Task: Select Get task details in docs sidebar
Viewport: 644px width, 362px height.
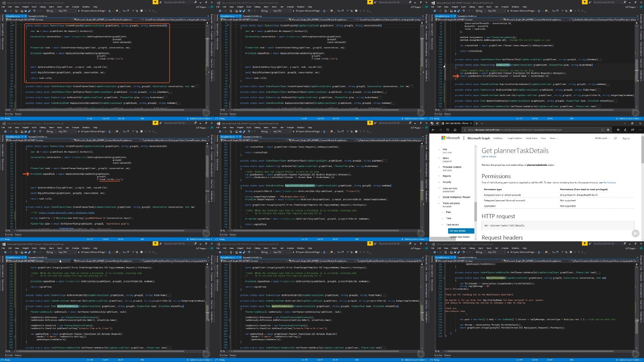Action: (461, 231)
